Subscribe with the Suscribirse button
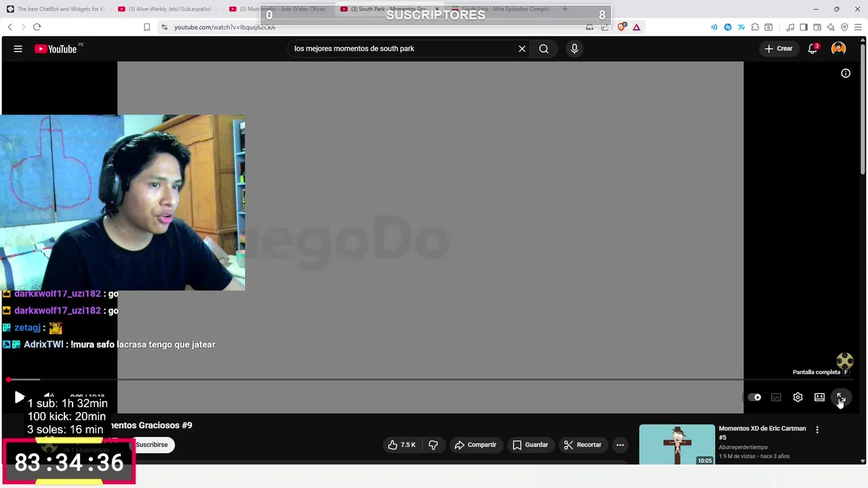Image resolution: width=868 pixels, height=488 pixels. (x=152, y=445)
